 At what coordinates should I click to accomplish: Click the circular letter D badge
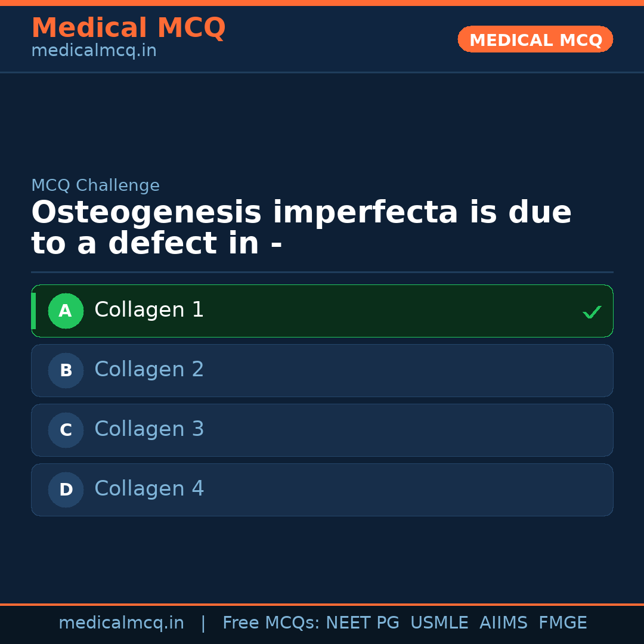point(66,490)
